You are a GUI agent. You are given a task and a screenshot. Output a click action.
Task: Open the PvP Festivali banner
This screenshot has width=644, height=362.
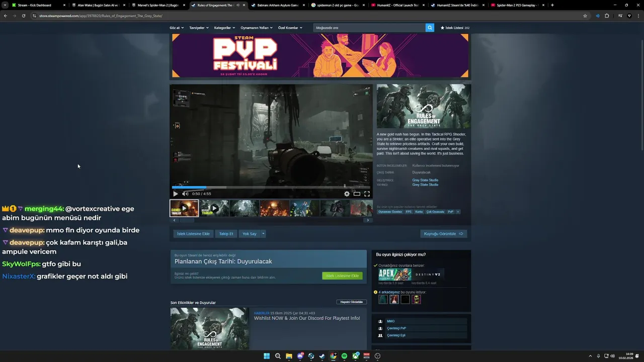320,55
